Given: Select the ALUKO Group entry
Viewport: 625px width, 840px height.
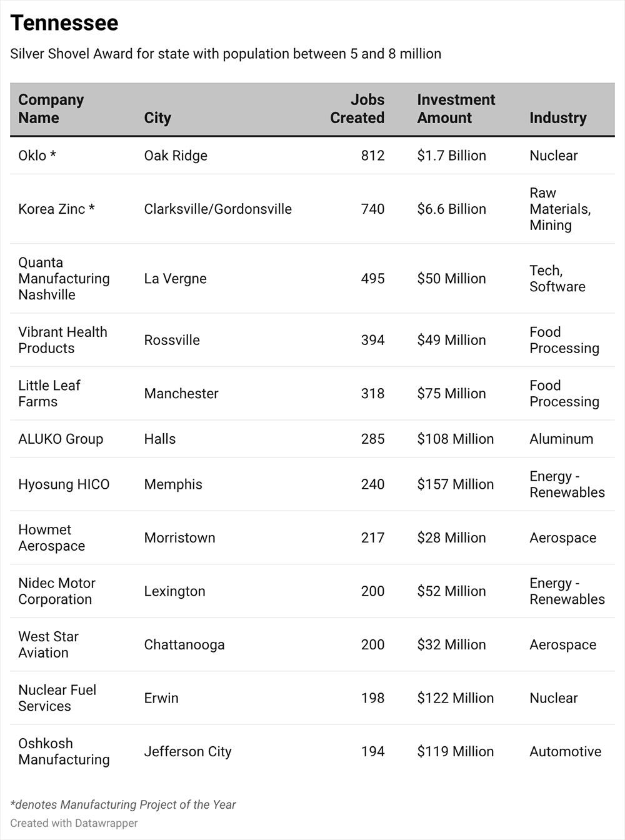Looking at the screenshot, I should (x=61, y=439).
